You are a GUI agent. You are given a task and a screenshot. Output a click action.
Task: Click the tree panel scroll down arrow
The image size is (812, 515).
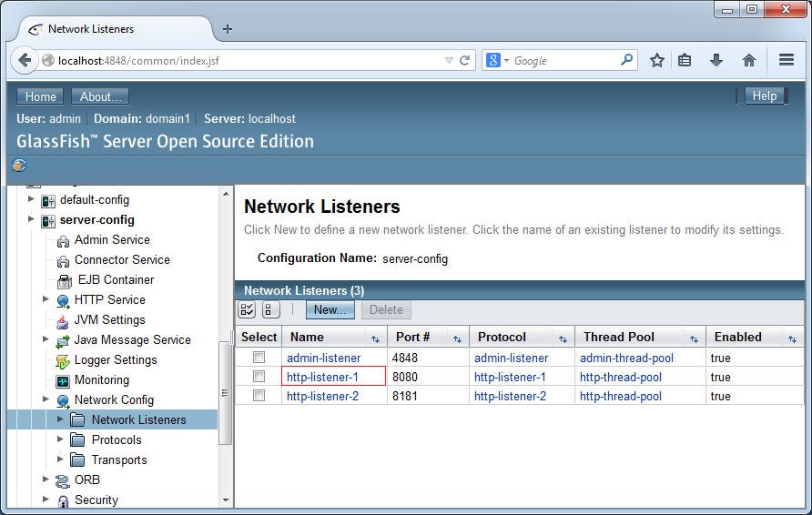[225, 500]
